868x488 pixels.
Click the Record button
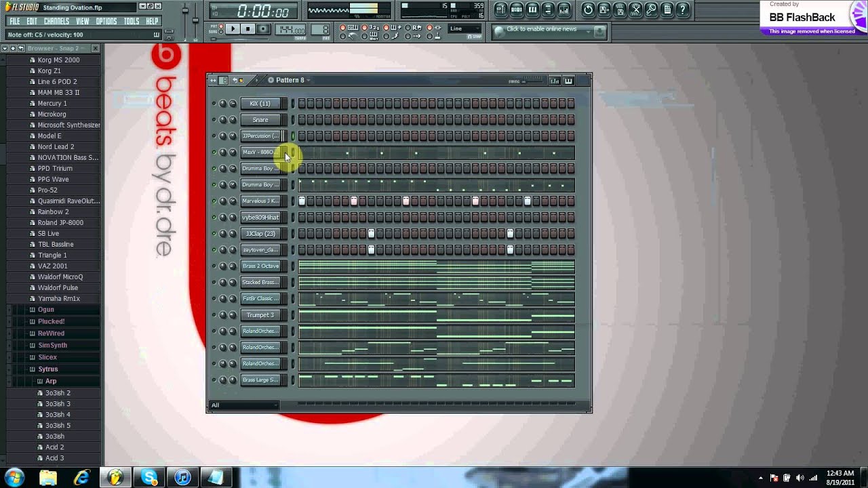coord(263,29)
